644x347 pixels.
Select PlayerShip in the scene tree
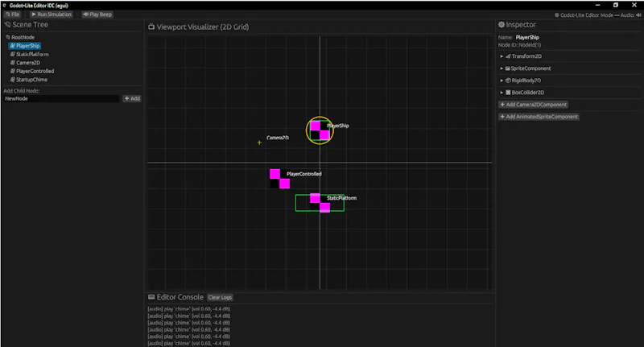click(x=25, y=46)
